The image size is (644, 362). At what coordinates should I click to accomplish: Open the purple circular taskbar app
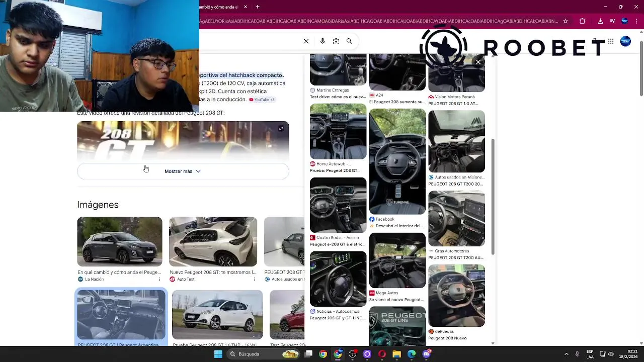coord(367,354)
